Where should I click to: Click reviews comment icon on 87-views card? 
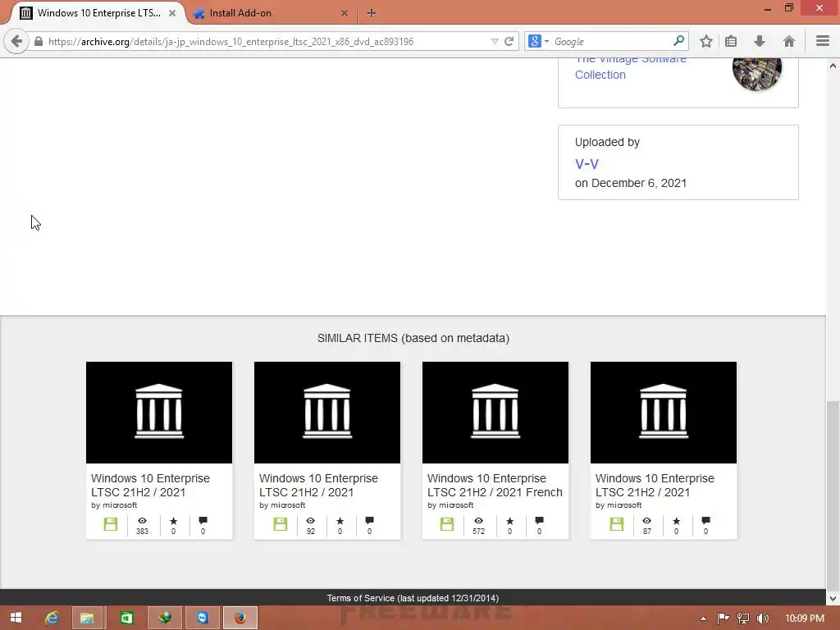tap(705, 521)
